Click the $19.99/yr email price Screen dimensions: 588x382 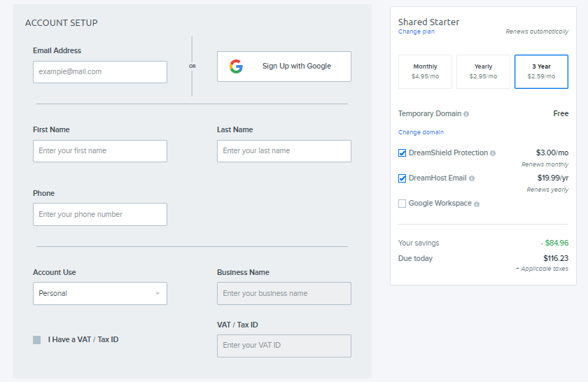553,178
